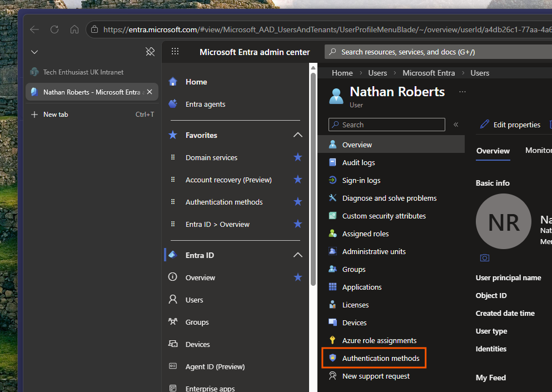Open Overview under Entra ID
Image resolution: width=552 pixels, height=392 pixels.
[x=200, y=277]
